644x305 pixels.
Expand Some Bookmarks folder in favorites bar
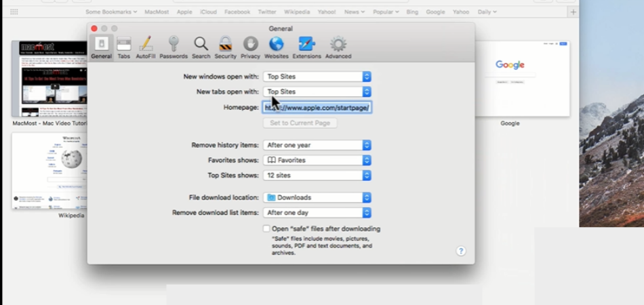(x=111, y=12)
